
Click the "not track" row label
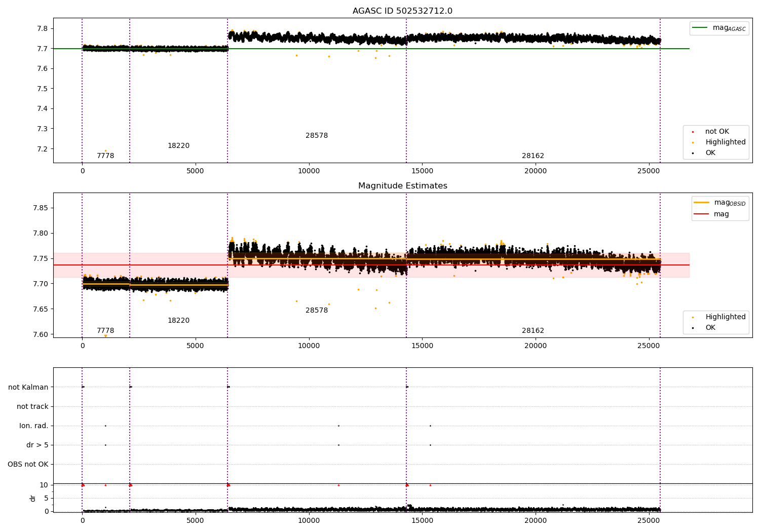coord(32,406)
